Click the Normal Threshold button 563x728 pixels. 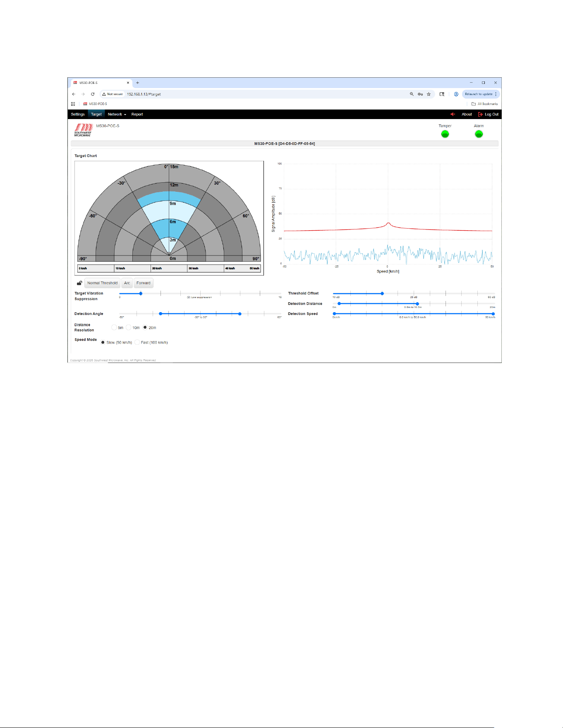coord(103,283)
